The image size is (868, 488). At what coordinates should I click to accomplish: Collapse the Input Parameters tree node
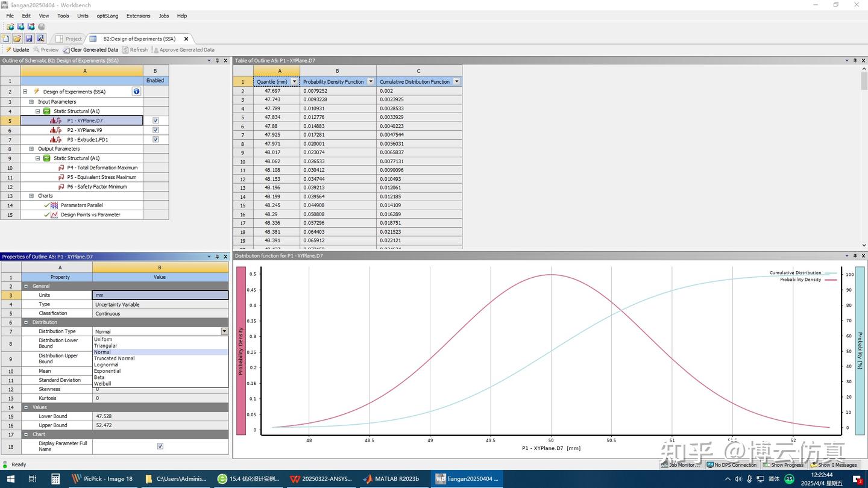[31, 101]
